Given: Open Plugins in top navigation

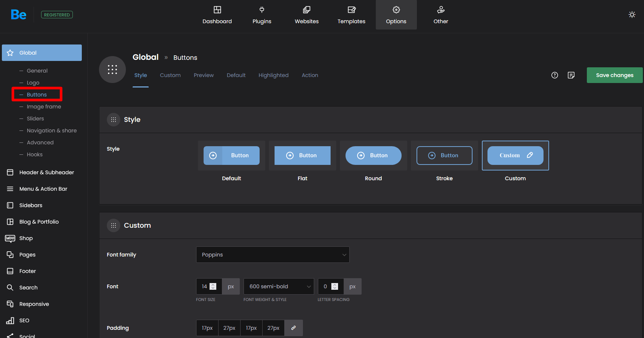Looking at the screenshot, I should (x=262, y=15).
